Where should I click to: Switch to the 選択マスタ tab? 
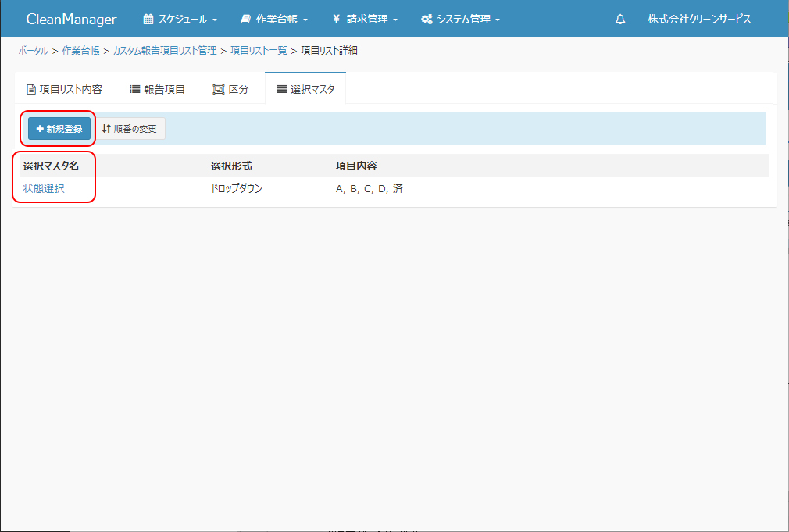pos(305,90)
